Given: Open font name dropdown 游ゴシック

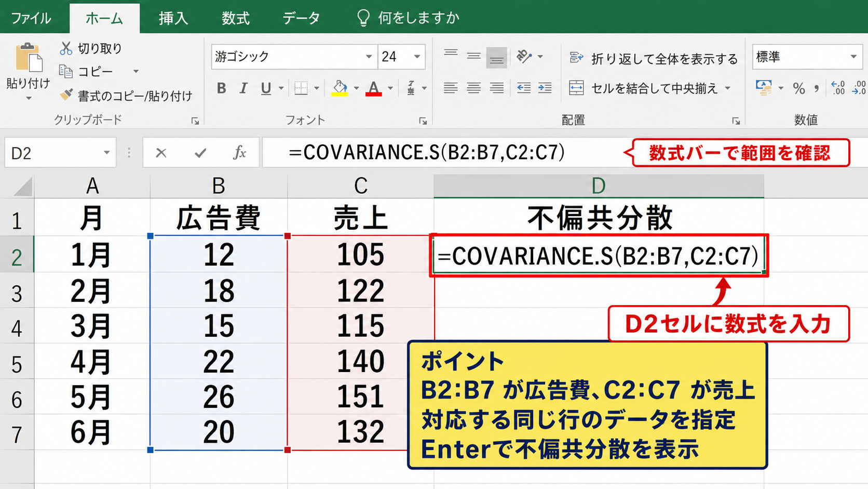Looking at the screenshot, I should [369, 57].
